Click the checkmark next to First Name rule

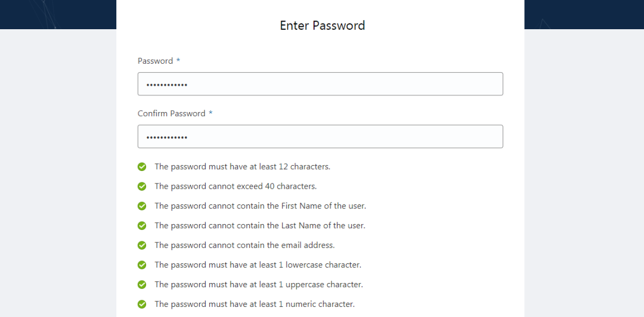pyautogui.click(x=142, y=206)
